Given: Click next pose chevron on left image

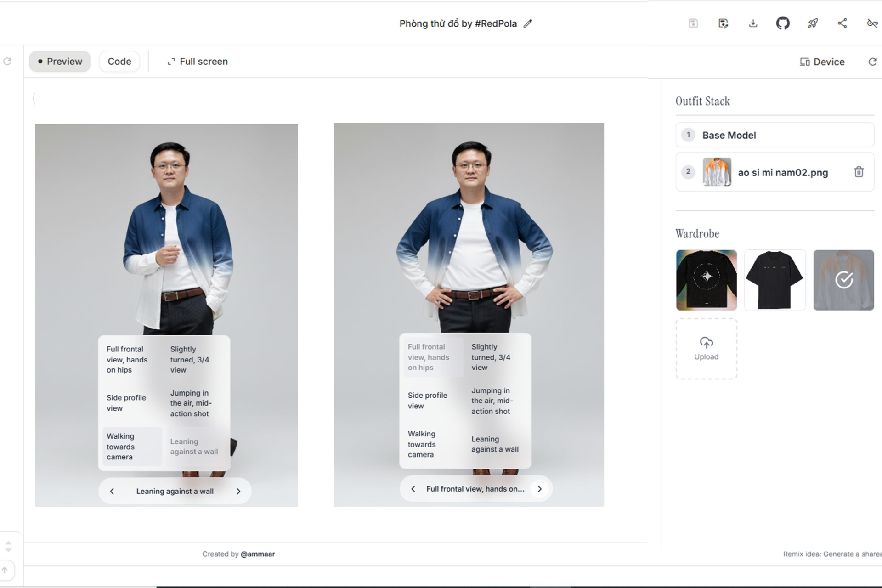Looking at the screenshot, I should (x=238, y=491).
